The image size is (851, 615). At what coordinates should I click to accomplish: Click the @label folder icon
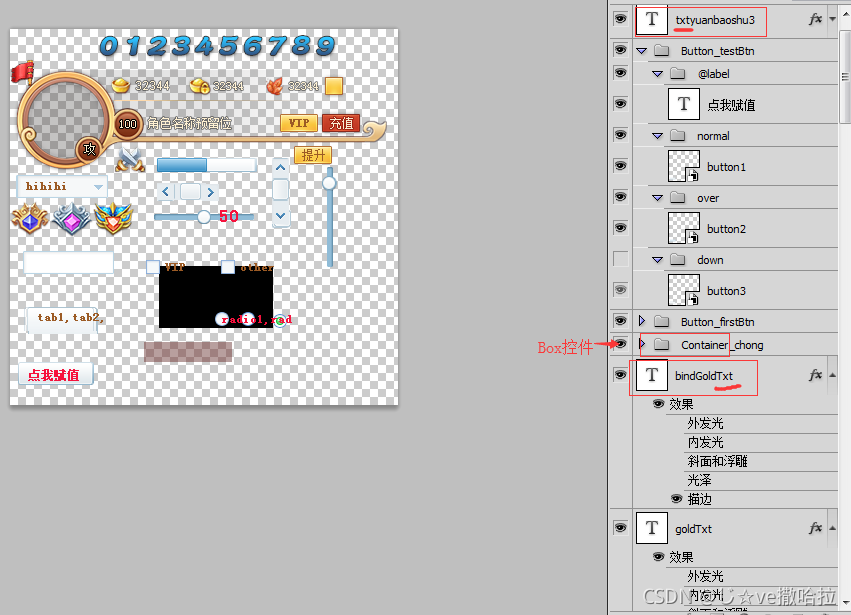tap(677, 73)
